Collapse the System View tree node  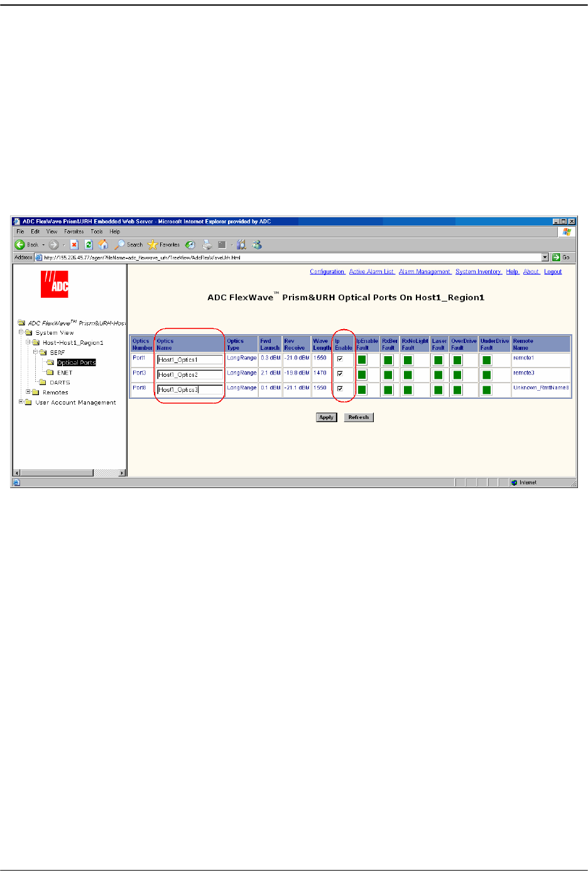tap(21, 332)
